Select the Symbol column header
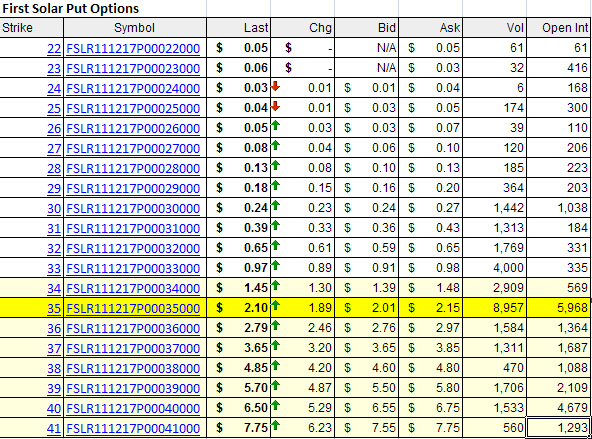The image size is (592, 439). click(x=135, y=28)
